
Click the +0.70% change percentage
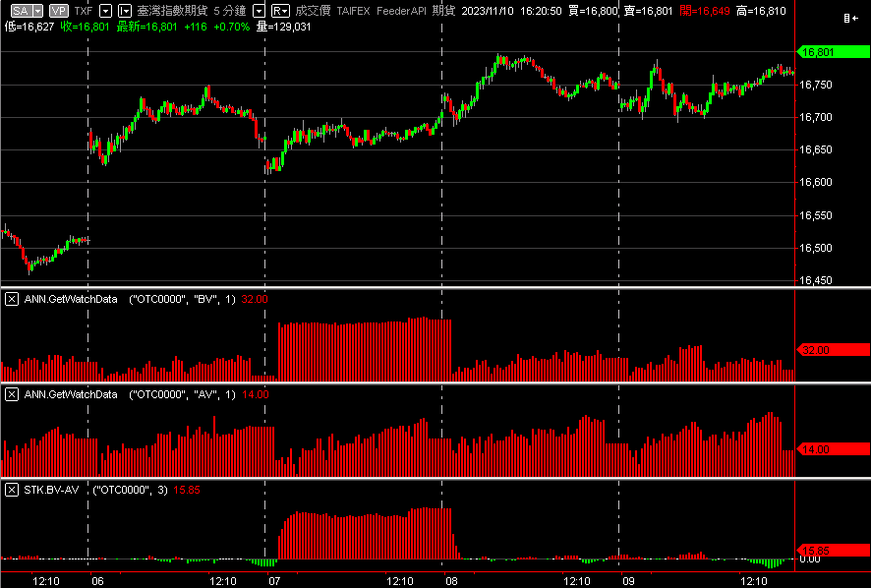click(x=231, y=27)
